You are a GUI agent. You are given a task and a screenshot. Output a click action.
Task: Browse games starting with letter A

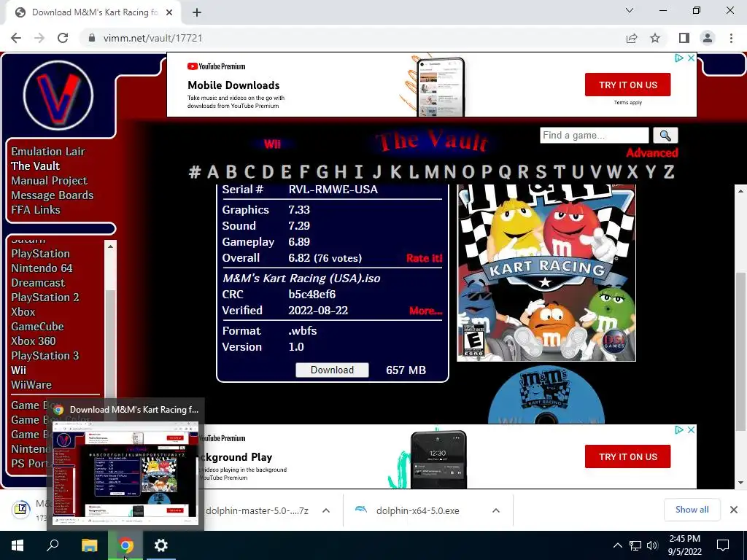click(x=213, y=172)
